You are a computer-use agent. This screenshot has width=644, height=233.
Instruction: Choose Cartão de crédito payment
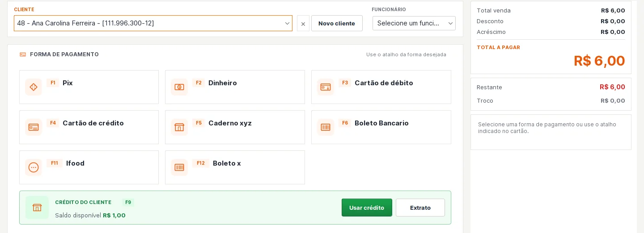point(89,127)
